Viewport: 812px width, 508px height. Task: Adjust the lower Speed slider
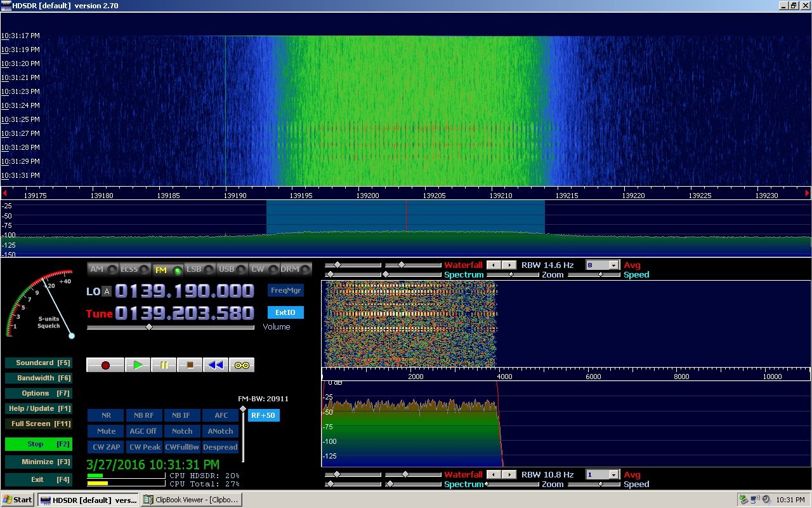(x=594, y=485)
